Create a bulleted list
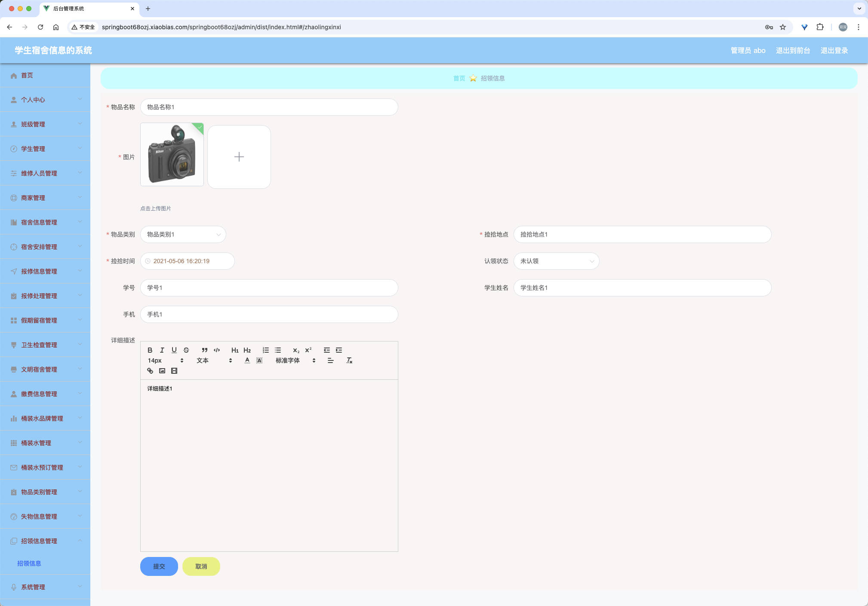This screenshot has width=868, height=606. pos(278,350)
